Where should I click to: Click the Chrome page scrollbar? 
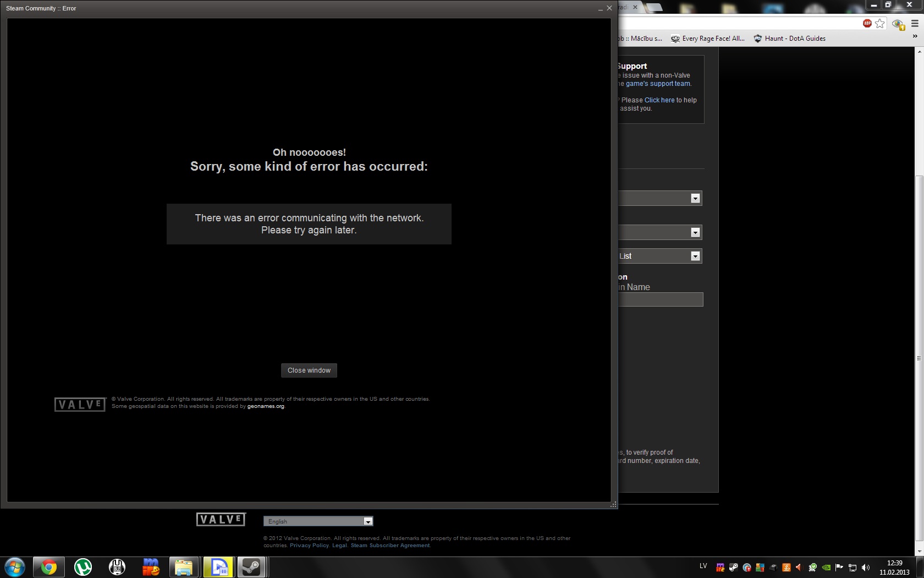919,358
